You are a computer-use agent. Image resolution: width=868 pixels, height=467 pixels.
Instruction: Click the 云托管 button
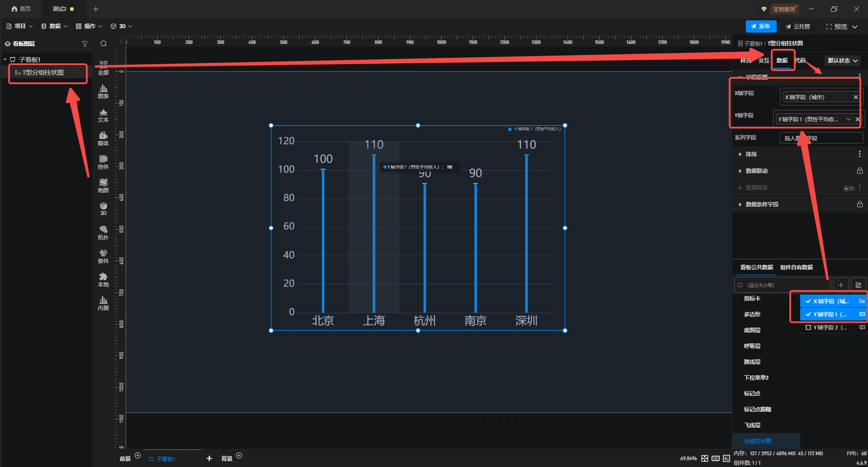798,27
